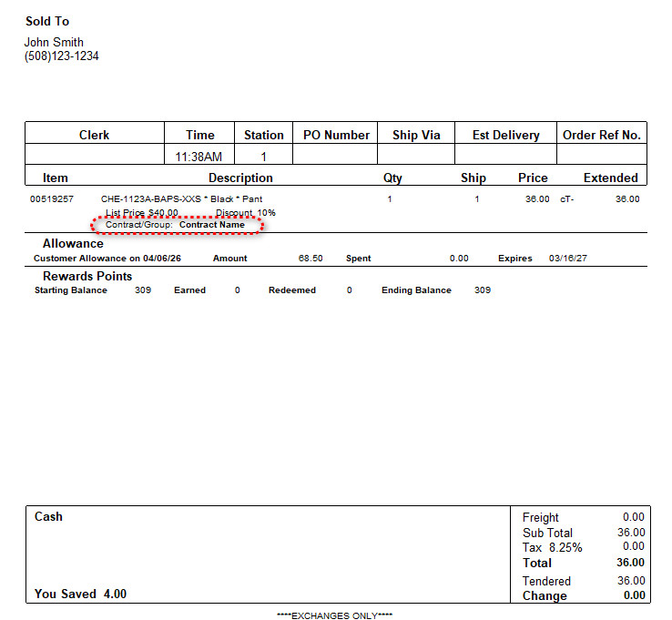Click the Sold To heading

point(47,21)
